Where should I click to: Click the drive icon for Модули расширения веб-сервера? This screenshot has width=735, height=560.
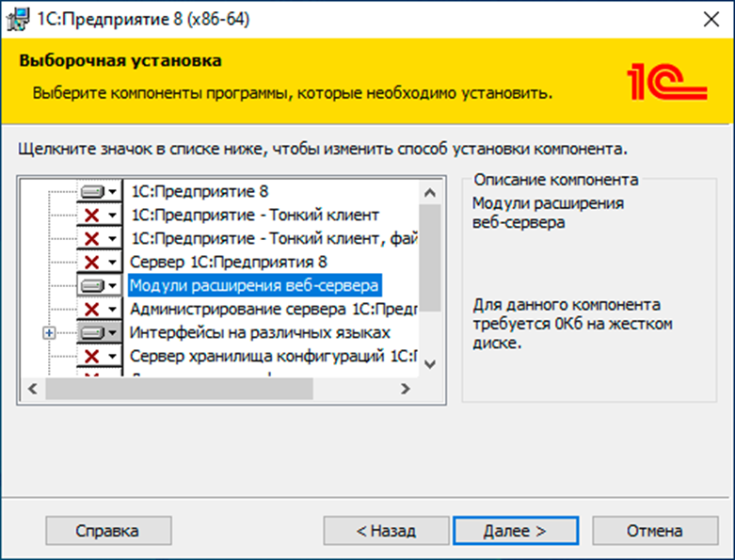click(x=92, y=284)
